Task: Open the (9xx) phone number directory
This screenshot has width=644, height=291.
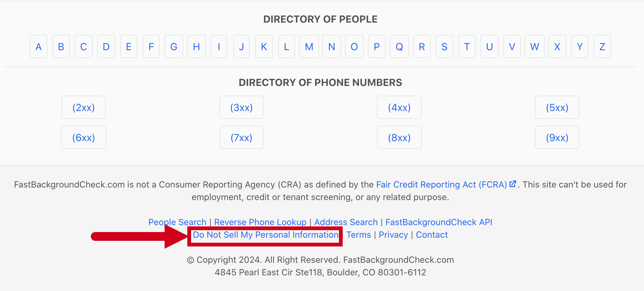Action: coord(557,137)
